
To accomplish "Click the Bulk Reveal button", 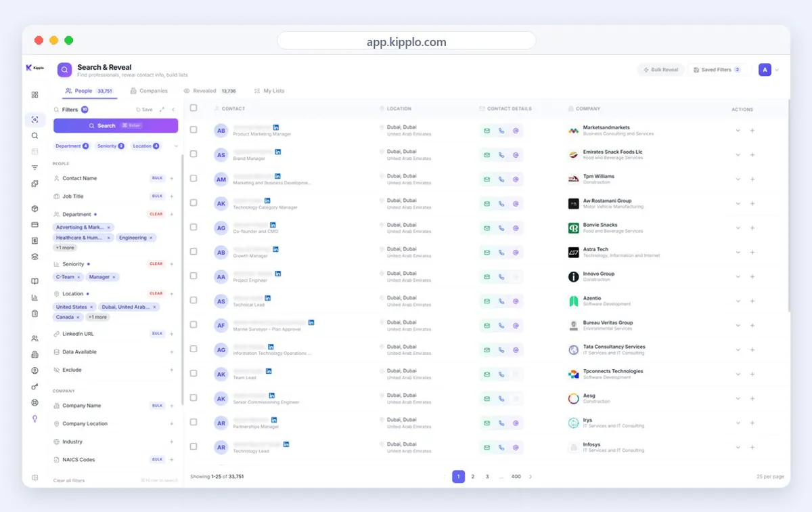I will pyautogui.click(x=660, y=70).
